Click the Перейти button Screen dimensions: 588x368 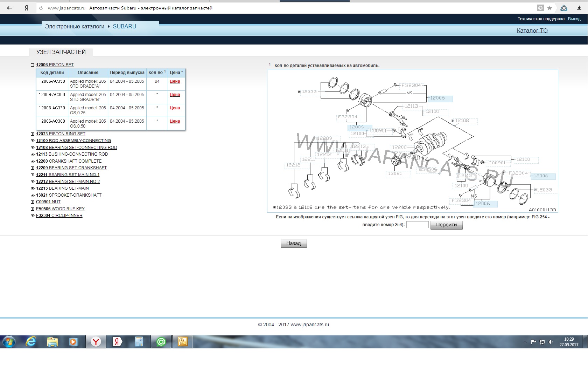(x=446, y=225)
